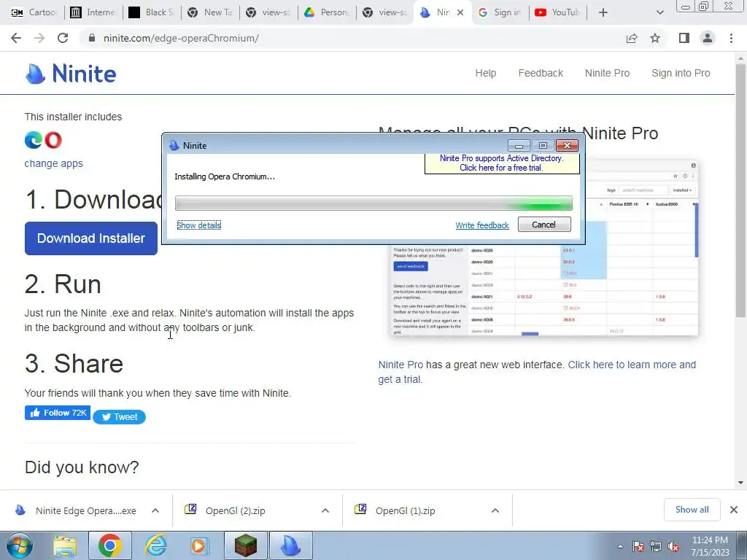Click Ninite Pro web interface screenshot
This screenshot has height=560, width=747.
(x=544, y=290)
